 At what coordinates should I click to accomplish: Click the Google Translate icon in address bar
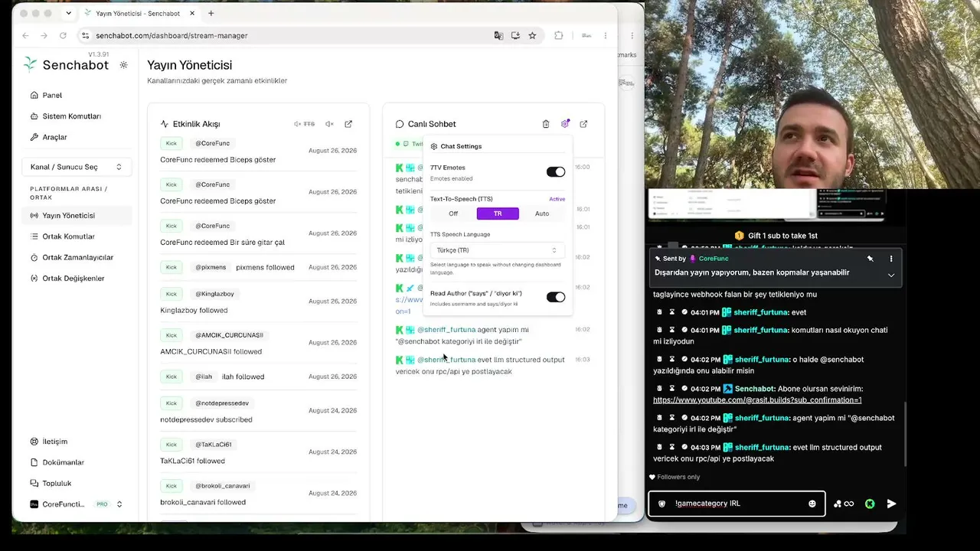pyautogui.click(x=498, y=35)
